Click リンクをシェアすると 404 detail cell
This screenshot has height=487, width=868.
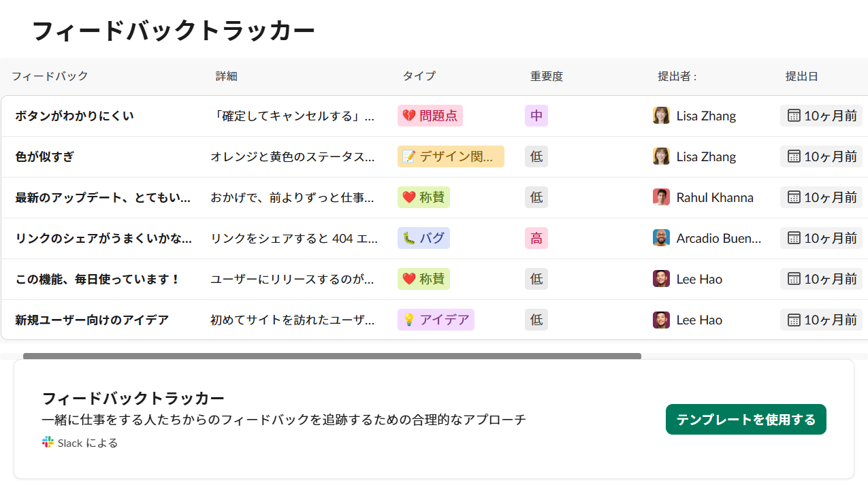pyautogui.click(x=293, y=238)
